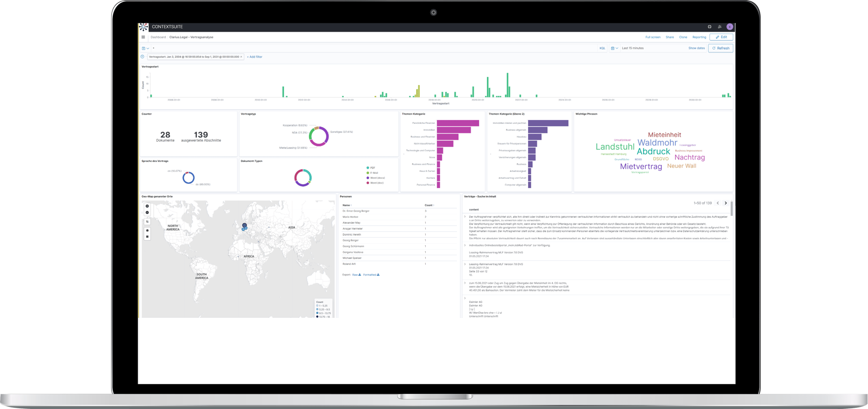Enter Full screen mode
Viewport: 868px width, 409px height.
click(653, 37)
